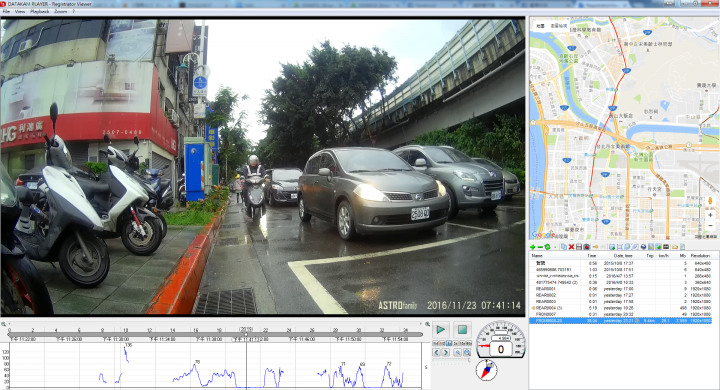
Task: Open the question mark help menu
Action: point(73,11)
